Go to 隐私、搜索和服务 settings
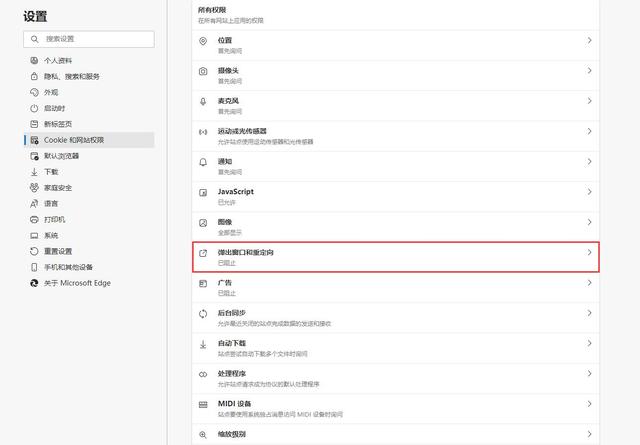This screenshot has width=640, height=445. pyautogui.click(x=71, y=76)
